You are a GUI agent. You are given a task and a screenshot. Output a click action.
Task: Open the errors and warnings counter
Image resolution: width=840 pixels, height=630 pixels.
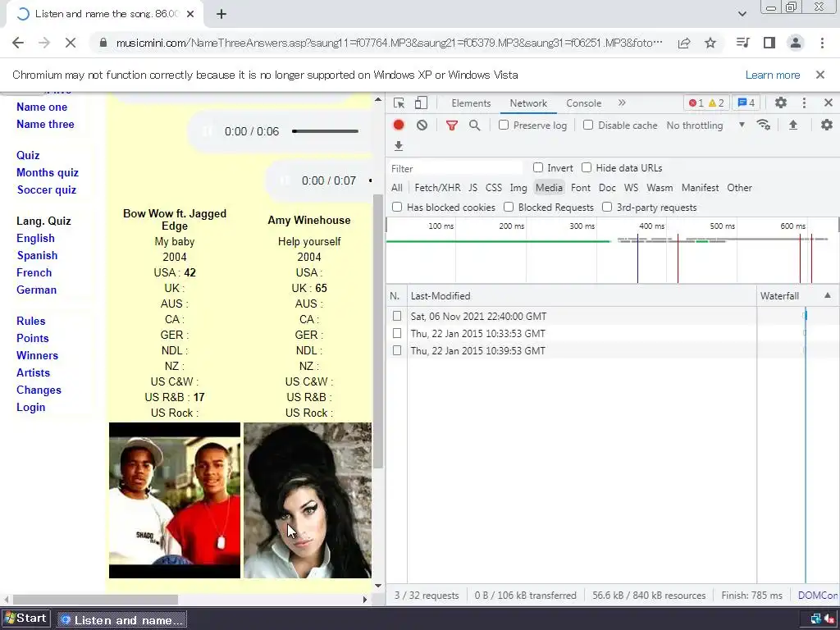coord(706,103)
